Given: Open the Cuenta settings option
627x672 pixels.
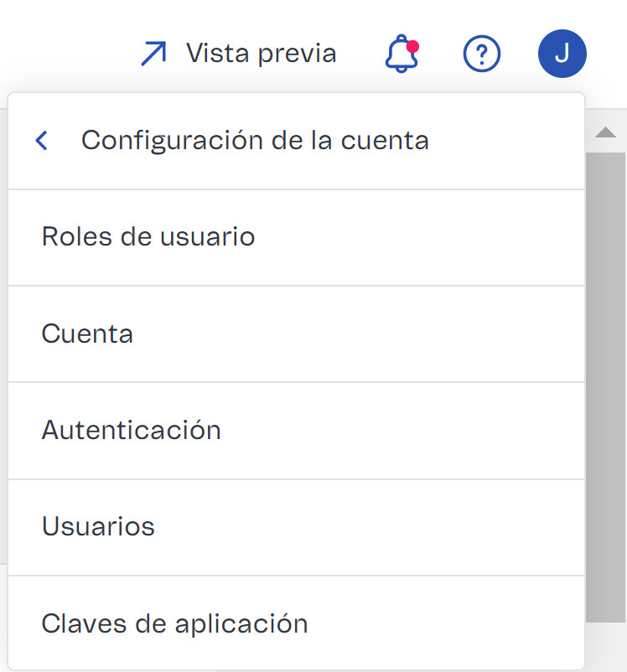Looking at the screenshot, I should (x=87, y=333).
